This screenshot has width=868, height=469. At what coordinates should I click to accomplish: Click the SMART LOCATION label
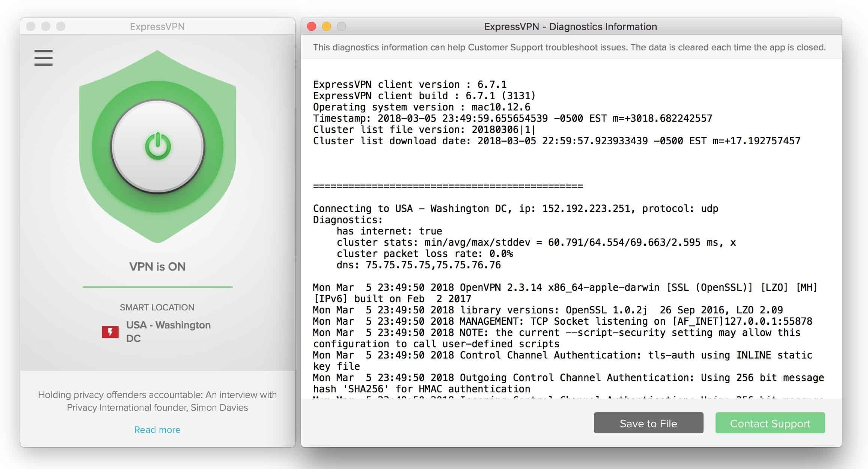tap(157, 307)
